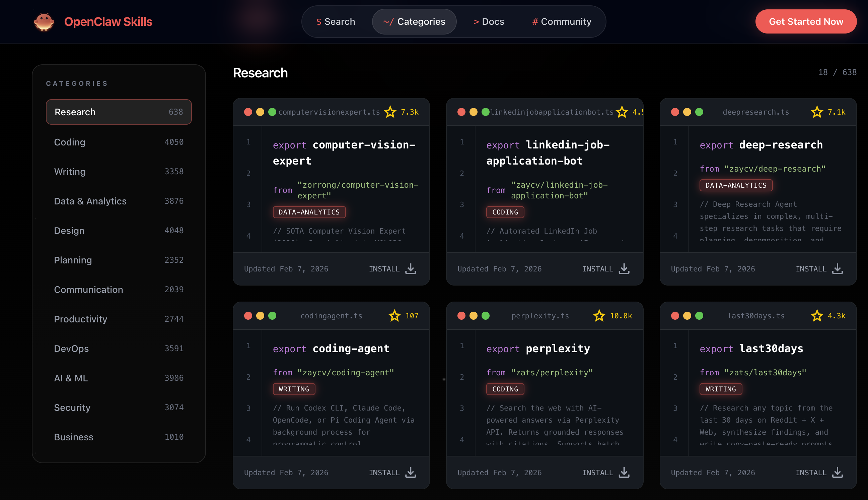The width and height of the screenshot is (868, 500).
Task: Open the Search nav tab
Action: (336, 22)
